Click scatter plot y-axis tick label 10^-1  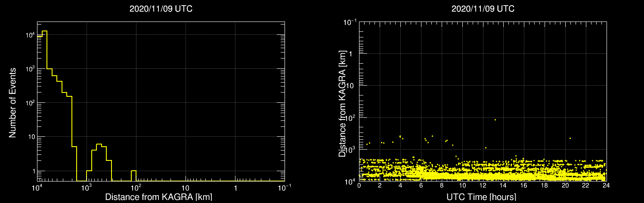click(350, 22)
